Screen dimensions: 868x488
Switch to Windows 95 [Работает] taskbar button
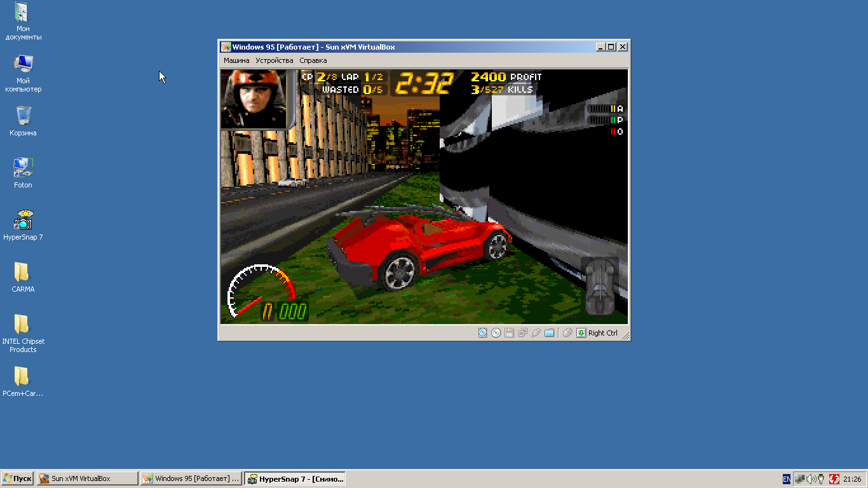click(191, 478)
